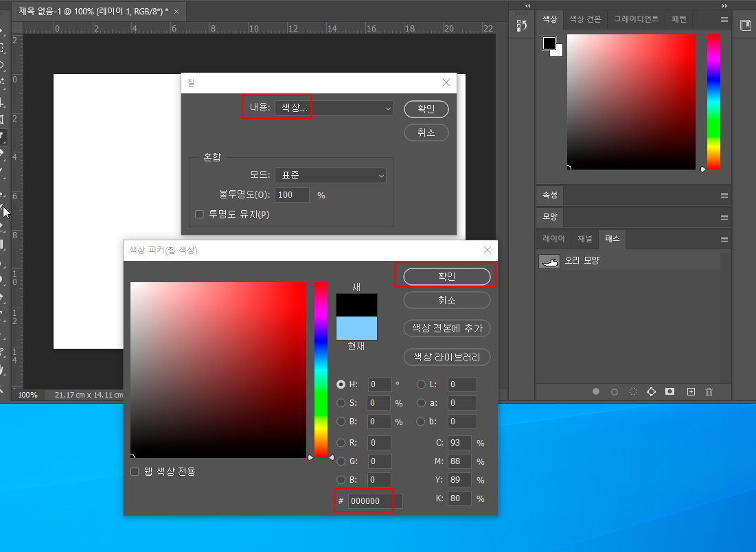The width and height of the screenshot is (756, 552).
Task: Click 확인 in the color picker dialog
Action: [x=446, y=276]
